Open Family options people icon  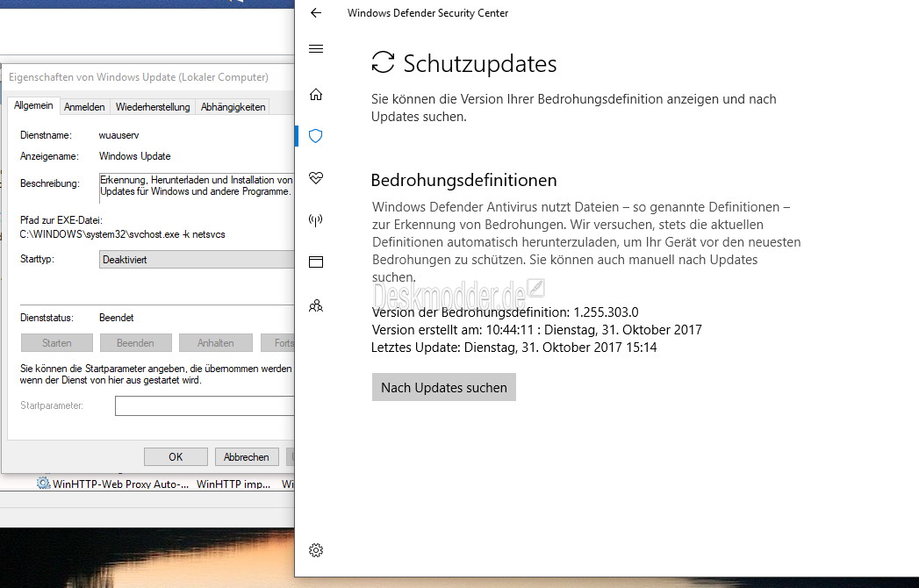point(316,305)
